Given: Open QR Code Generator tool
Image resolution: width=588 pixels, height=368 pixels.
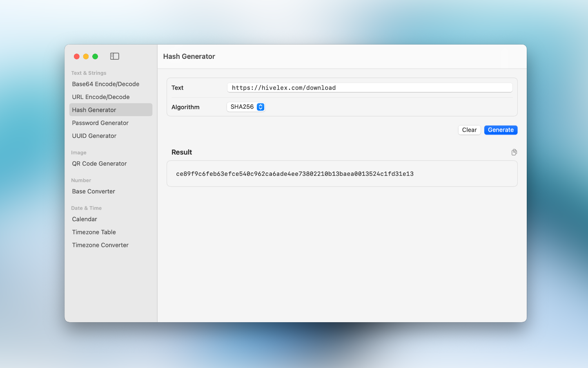Looking at the screenshot, I should pos(111,164).
